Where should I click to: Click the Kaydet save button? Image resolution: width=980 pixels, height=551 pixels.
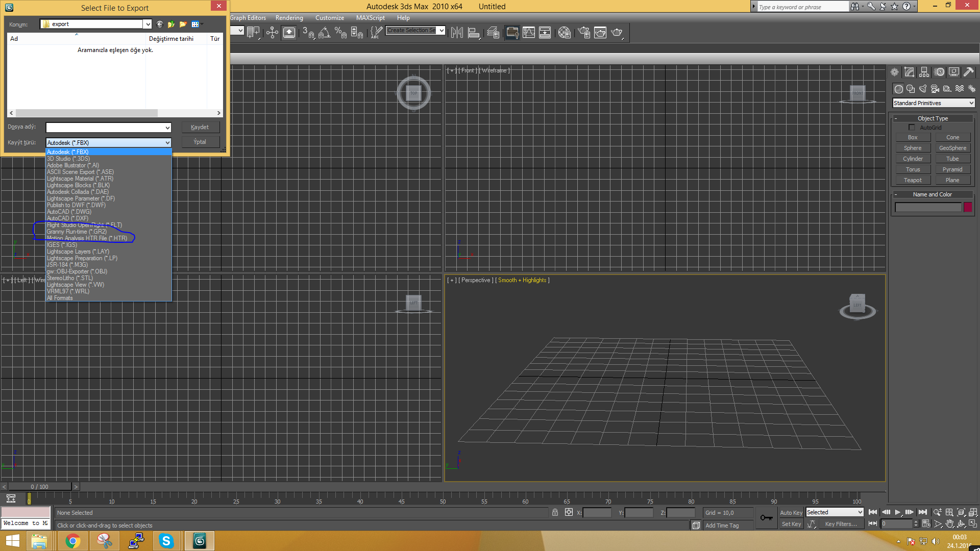[x=200, y=127]
